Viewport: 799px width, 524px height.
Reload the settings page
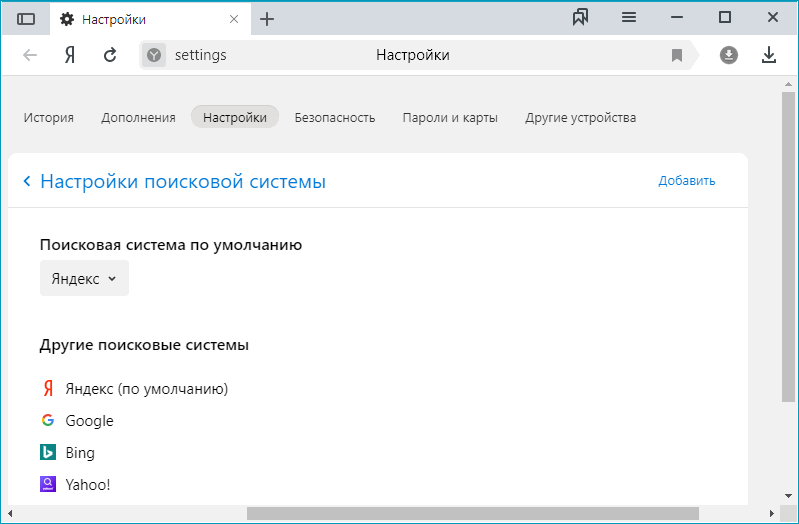tap(110, 55)
